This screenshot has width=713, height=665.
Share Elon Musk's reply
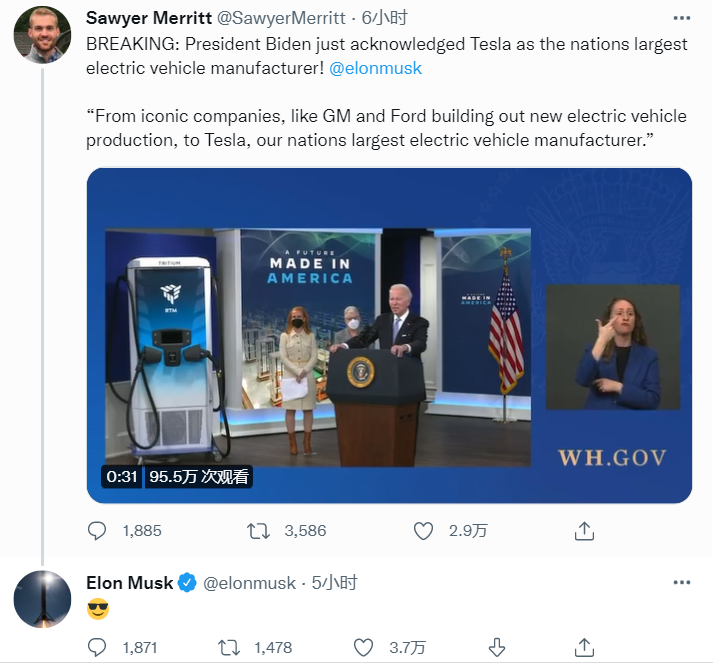pos(586,647)
